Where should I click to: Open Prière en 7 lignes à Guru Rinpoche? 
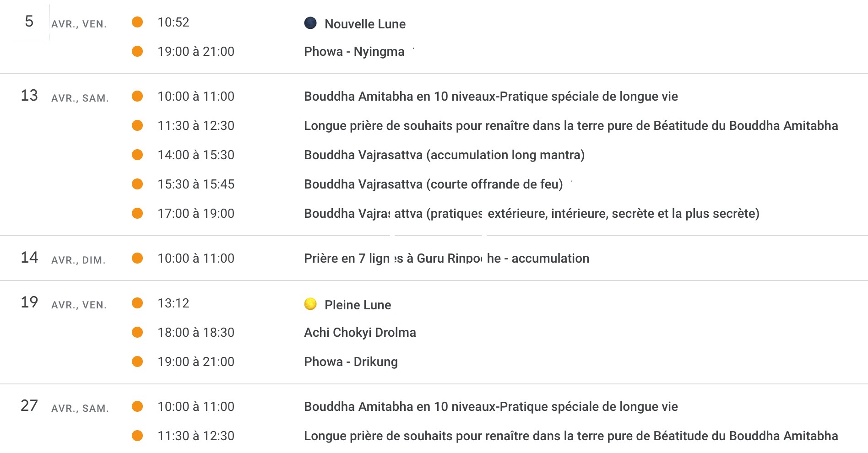pyautogui.click(x=446, y=258)
